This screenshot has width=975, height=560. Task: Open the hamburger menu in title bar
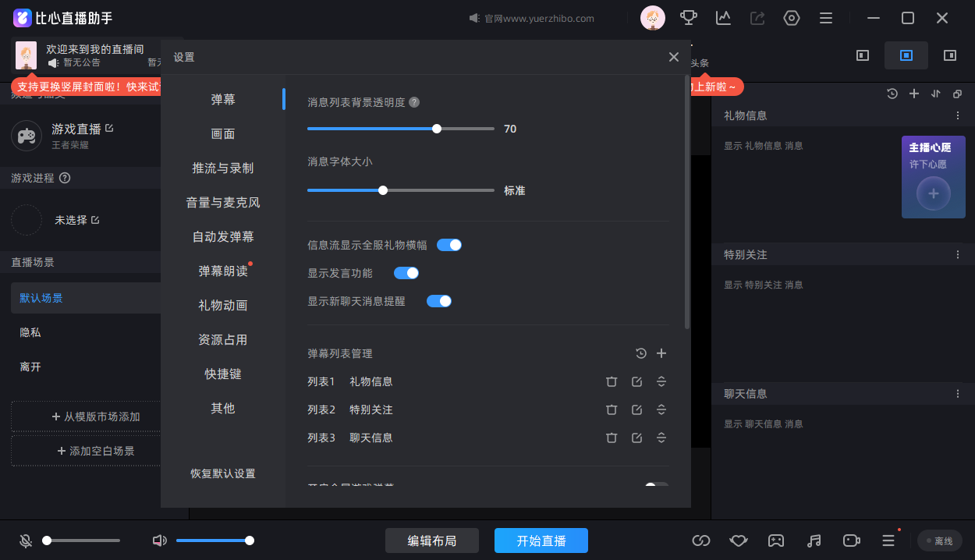point(826,18)
